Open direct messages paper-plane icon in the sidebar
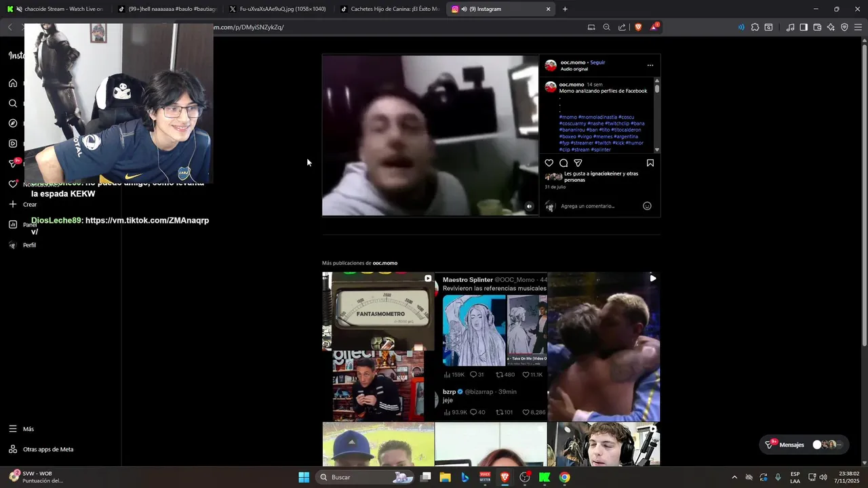868x488 pixels. [x=13, y=163]
